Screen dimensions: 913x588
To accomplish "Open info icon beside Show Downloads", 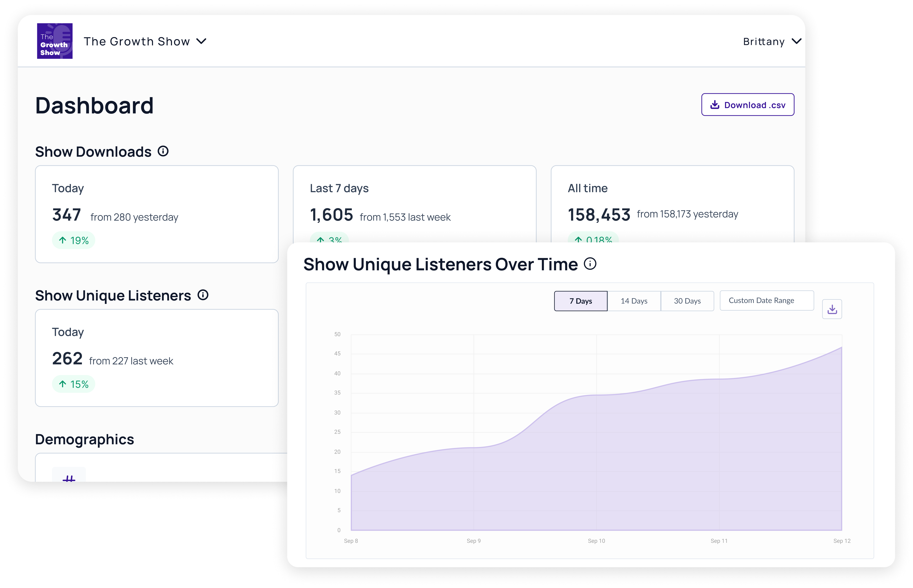I will pos(163,151).
